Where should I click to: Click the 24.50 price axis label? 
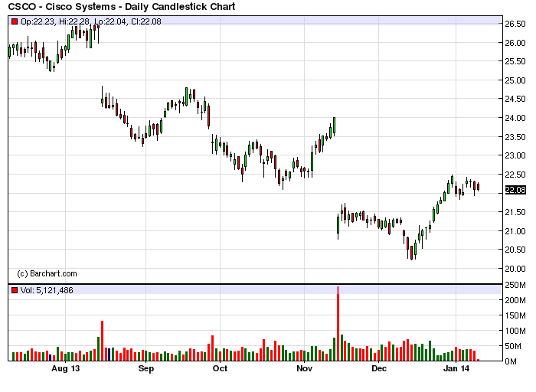[515, 99]
